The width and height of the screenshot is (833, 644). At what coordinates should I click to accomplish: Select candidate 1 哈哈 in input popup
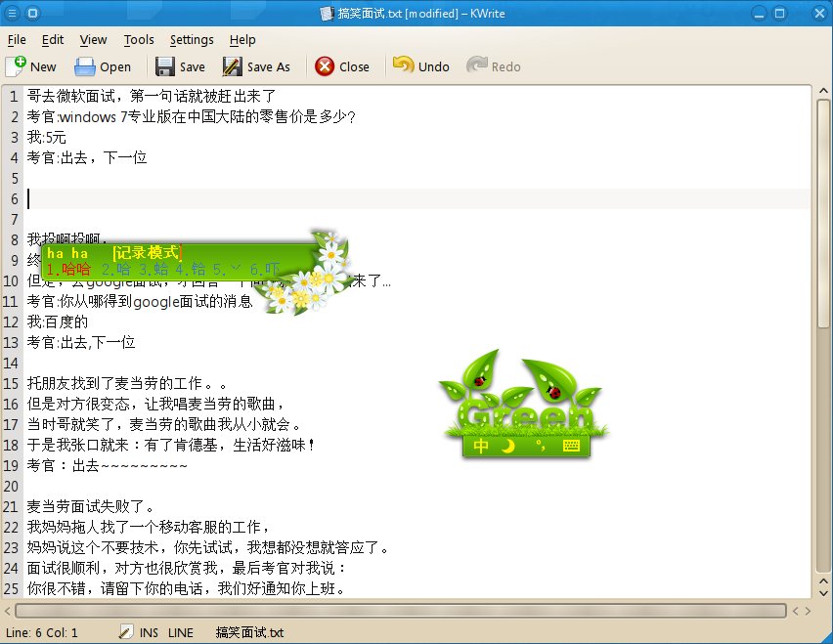[x=69, y=269]
